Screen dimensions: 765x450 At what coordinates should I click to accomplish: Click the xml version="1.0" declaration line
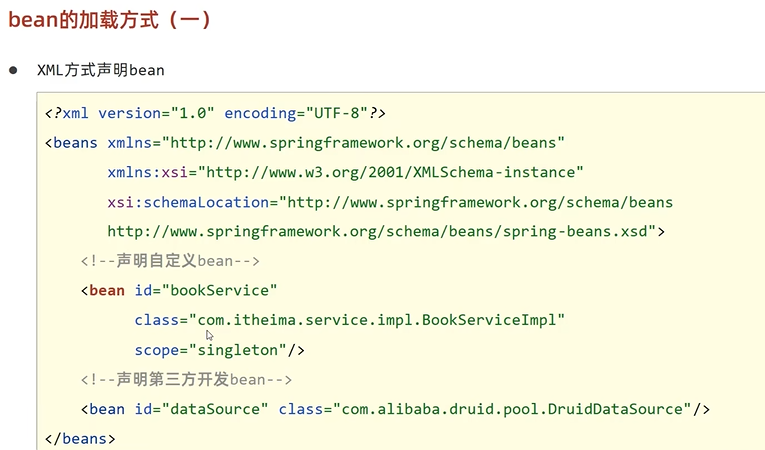pyautogui.click(x=150, y=113)
